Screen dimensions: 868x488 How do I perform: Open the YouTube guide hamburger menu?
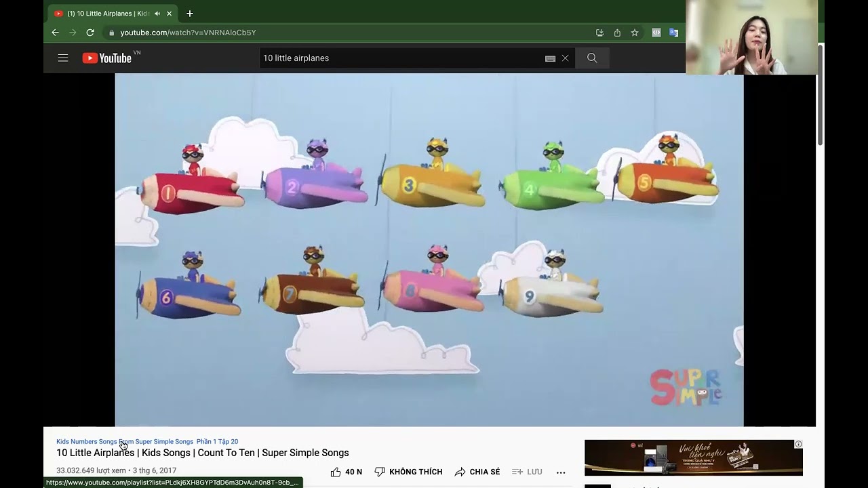[63, 58]
